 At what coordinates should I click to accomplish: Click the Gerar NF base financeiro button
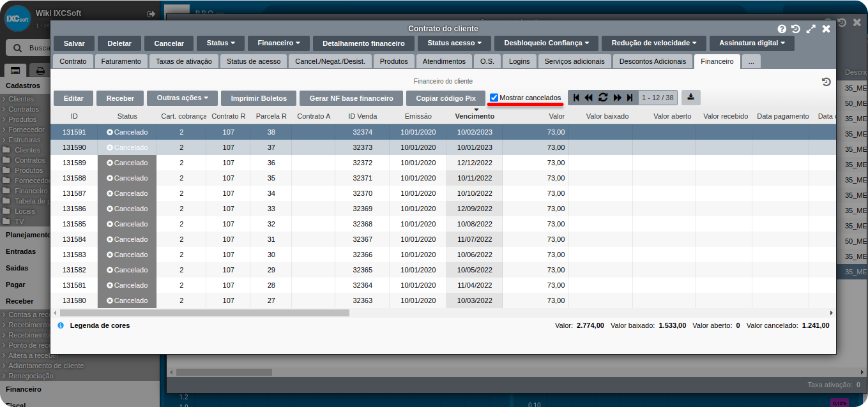[351, 98]
